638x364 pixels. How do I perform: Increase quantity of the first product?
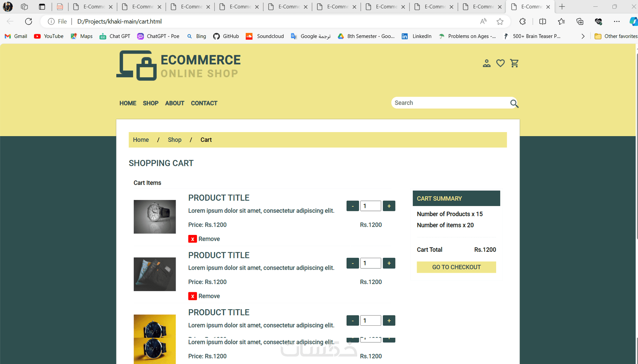(389, 206)
